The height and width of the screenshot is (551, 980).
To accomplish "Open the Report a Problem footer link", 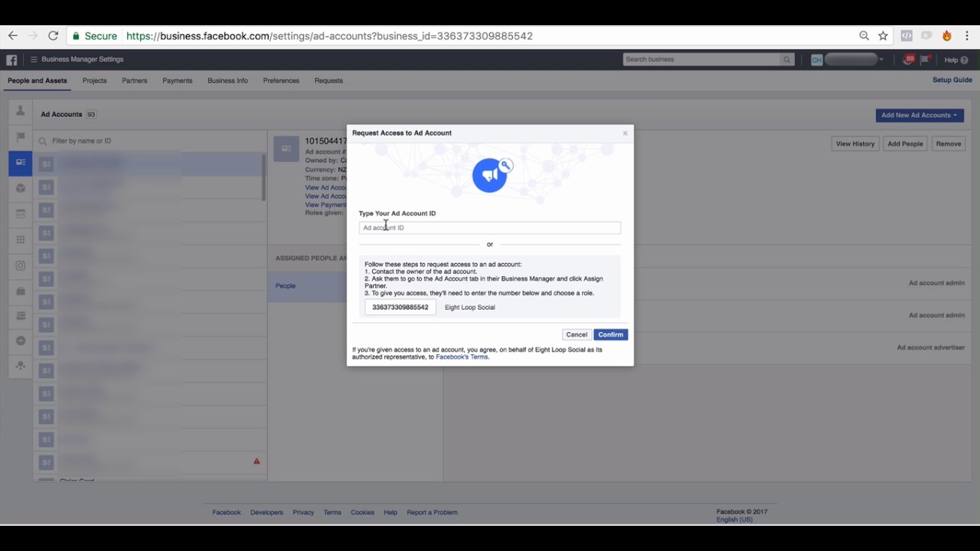I will tap(432, 513).
